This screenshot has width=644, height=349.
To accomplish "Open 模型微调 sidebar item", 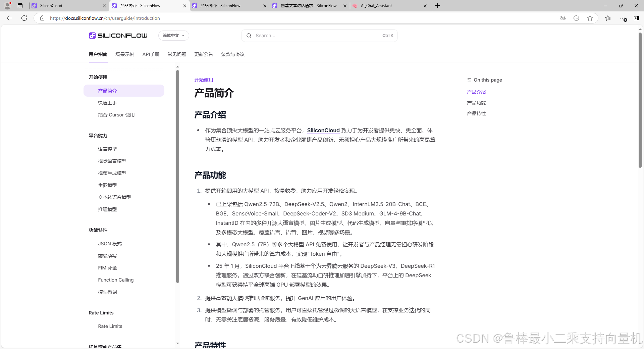I will point(107,292).
